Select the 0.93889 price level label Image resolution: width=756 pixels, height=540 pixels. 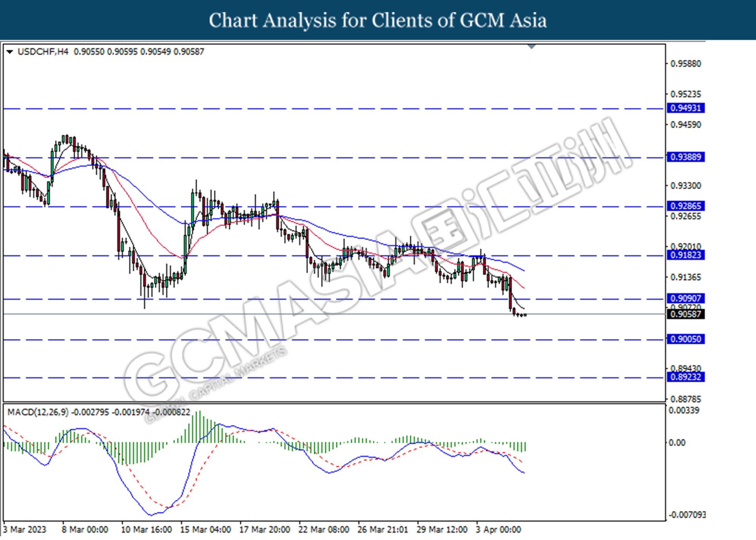(x=686, y=157)
